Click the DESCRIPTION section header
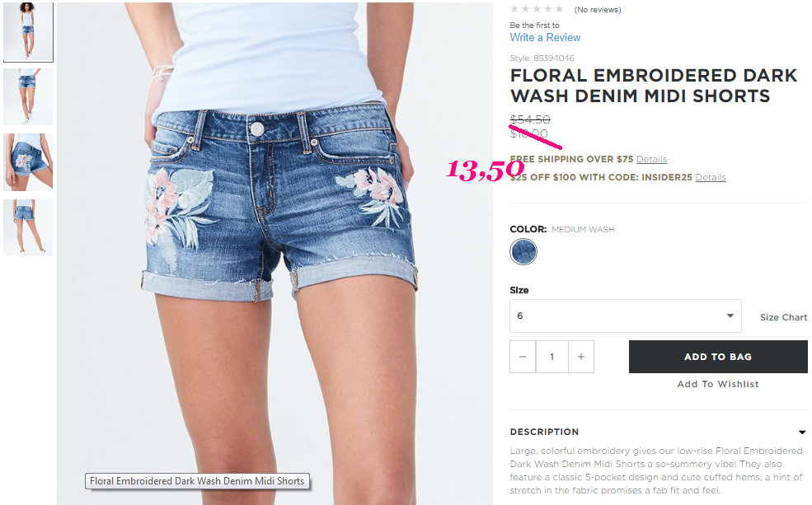812x505 pixels. (544, 432)
